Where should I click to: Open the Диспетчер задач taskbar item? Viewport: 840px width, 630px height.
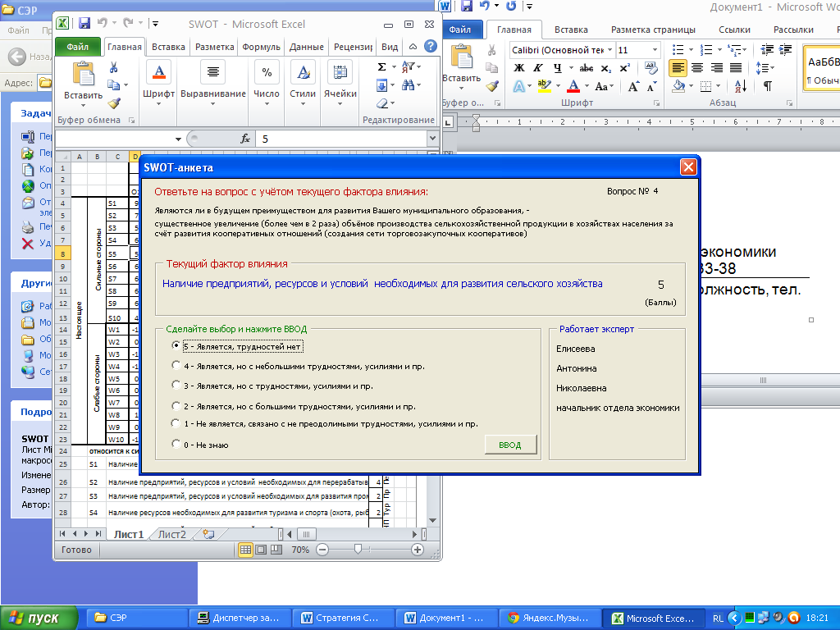pos(239,619)
